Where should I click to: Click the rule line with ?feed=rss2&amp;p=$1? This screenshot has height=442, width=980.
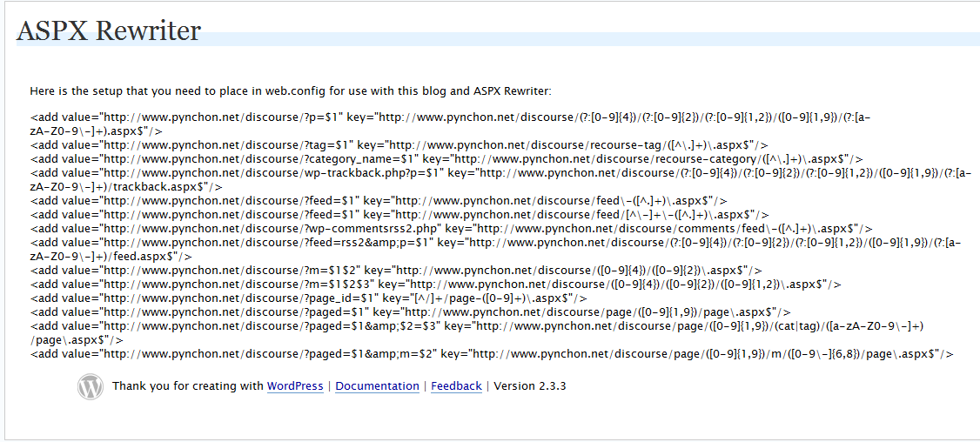click(x=495, y=243)
